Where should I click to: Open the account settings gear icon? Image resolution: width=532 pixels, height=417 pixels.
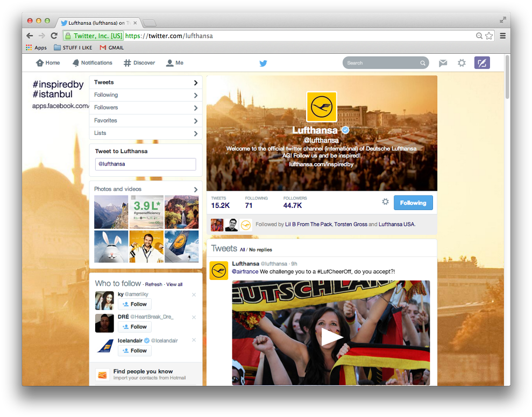point(462,63)
